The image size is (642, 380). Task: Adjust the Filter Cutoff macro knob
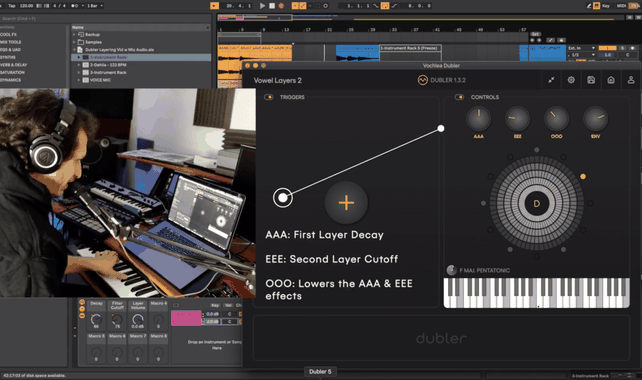pos(117,319)
